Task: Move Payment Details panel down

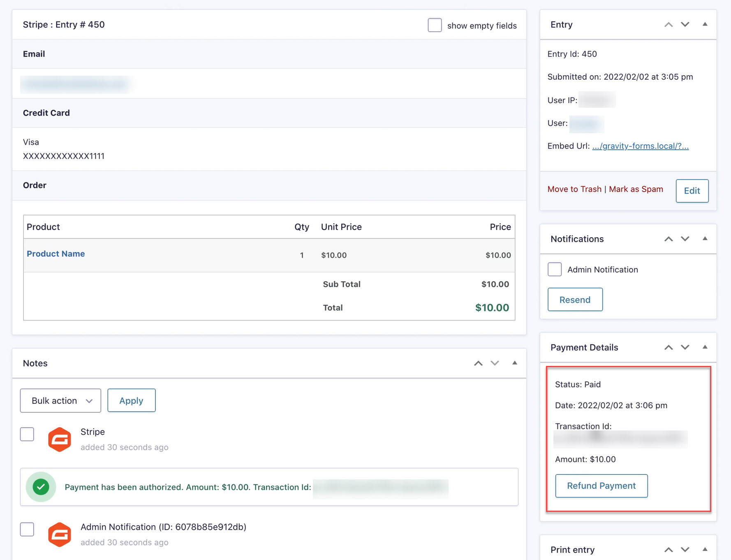Action: click(685, 347)
